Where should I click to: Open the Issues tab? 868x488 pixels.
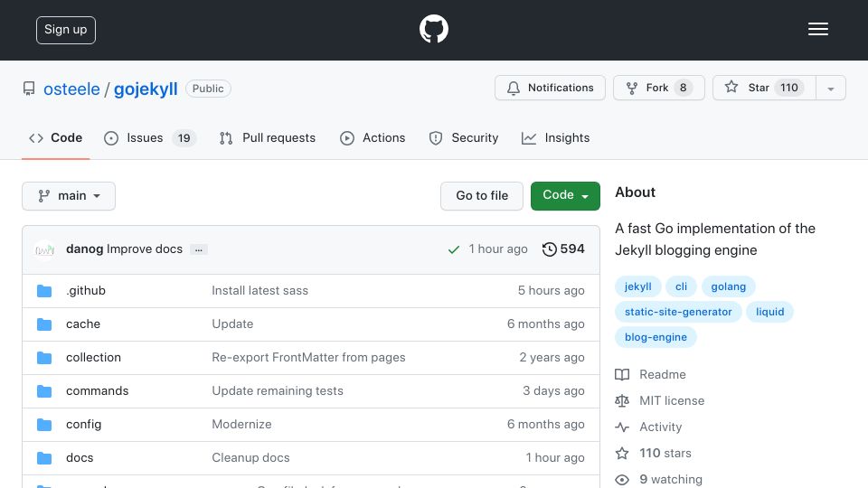pyautogui.click(x=150, y=137)
